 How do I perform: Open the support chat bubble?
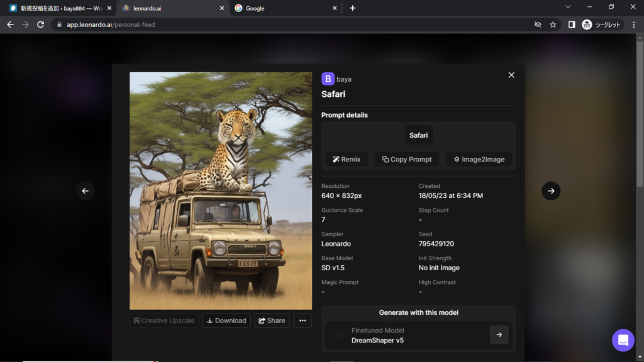(x=623, y=340)
